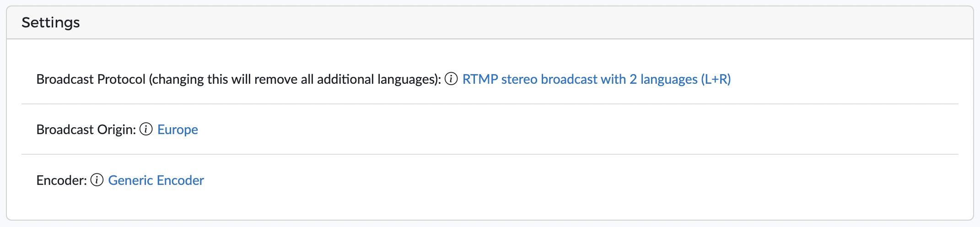
Task: Click the Encoder label text
Action: [62, 180]
